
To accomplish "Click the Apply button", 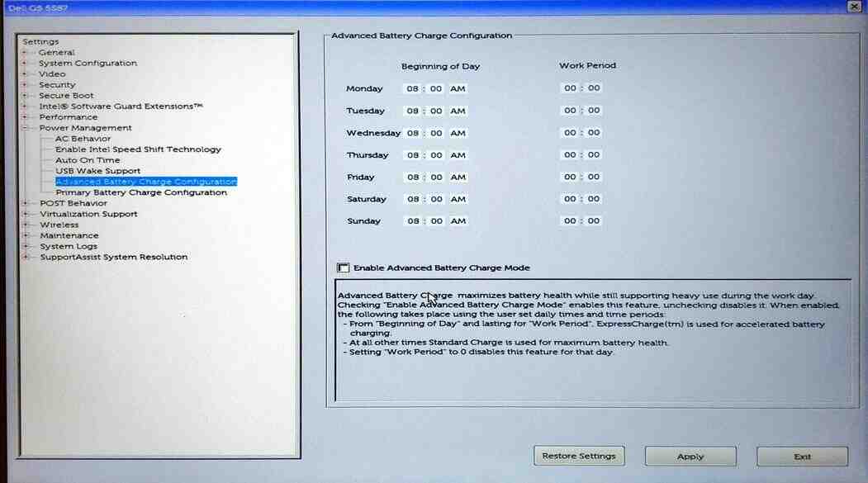I will tap(690, 457).
